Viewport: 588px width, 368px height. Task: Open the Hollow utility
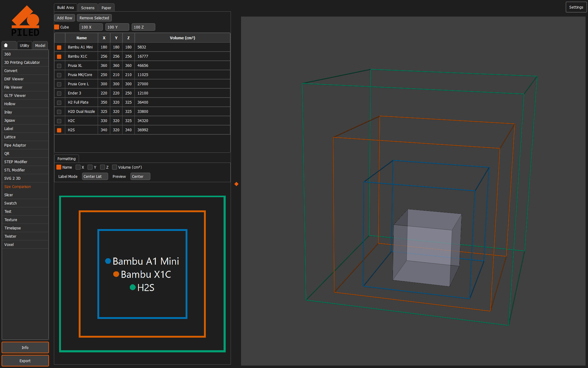(25, 104)
